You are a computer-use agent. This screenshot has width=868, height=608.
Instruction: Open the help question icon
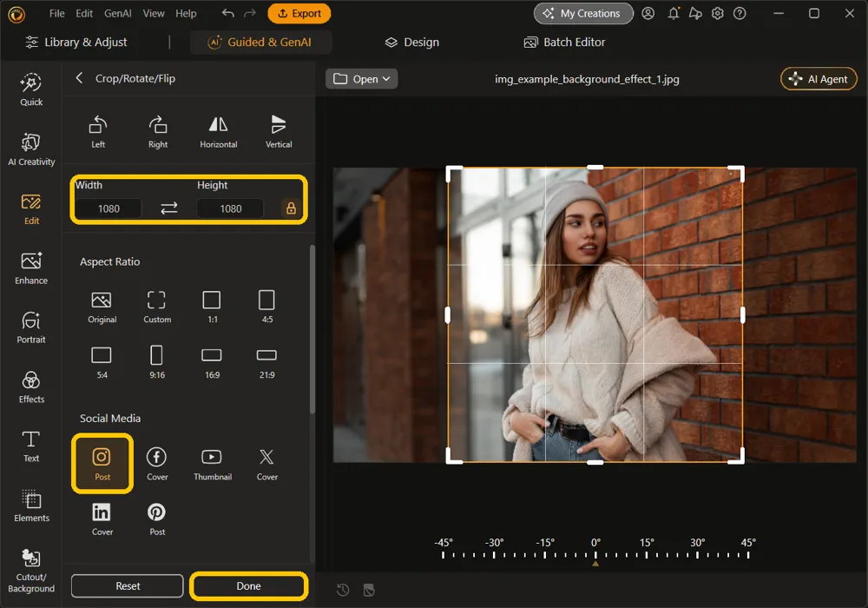coord(740,13)
